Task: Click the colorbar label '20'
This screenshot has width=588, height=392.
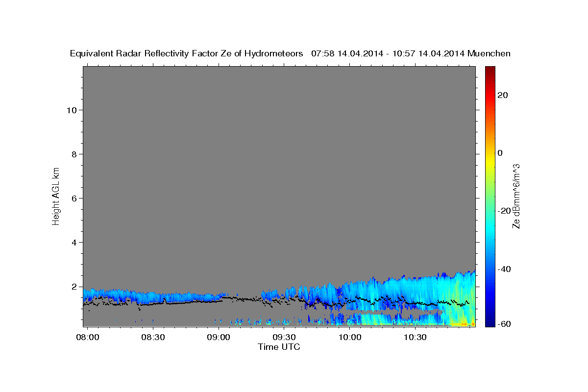Action: click(503, 95)
